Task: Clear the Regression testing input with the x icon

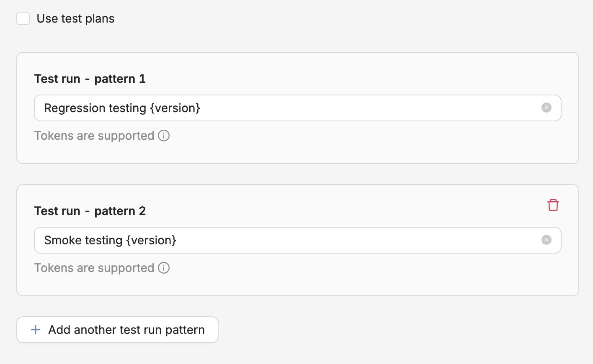Action: [547, 108]
